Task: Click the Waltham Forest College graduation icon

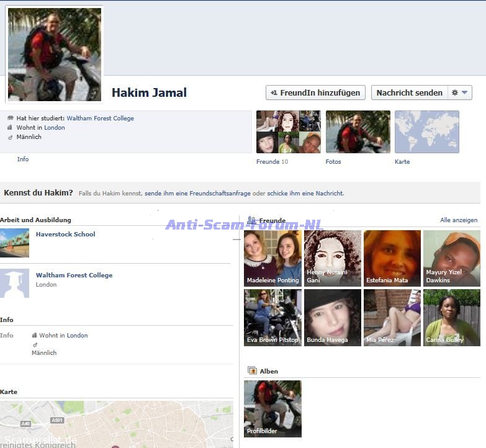Action: [x=14, y=283]
